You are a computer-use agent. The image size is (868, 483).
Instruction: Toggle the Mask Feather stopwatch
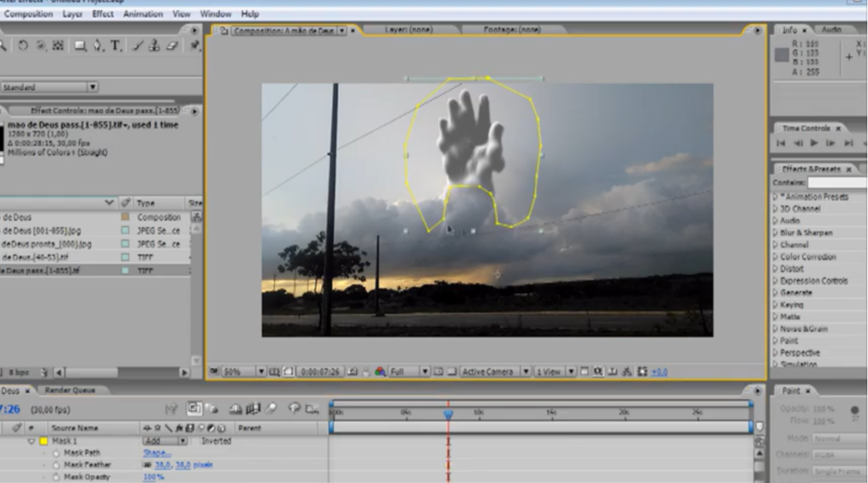pos(57,465)
